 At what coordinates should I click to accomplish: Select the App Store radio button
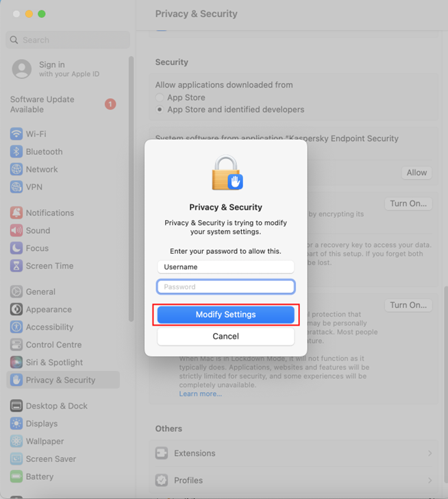160,98
